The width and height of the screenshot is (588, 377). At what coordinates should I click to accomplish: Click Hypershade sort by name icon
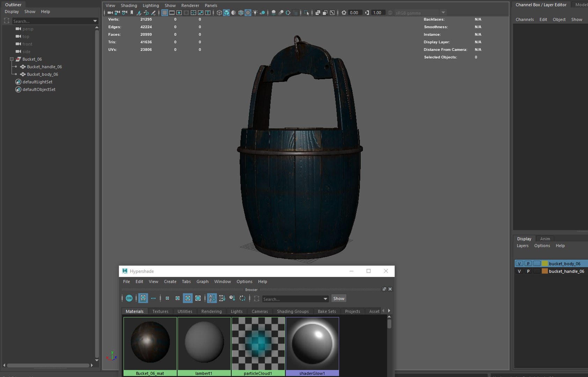tap(212, 298)
